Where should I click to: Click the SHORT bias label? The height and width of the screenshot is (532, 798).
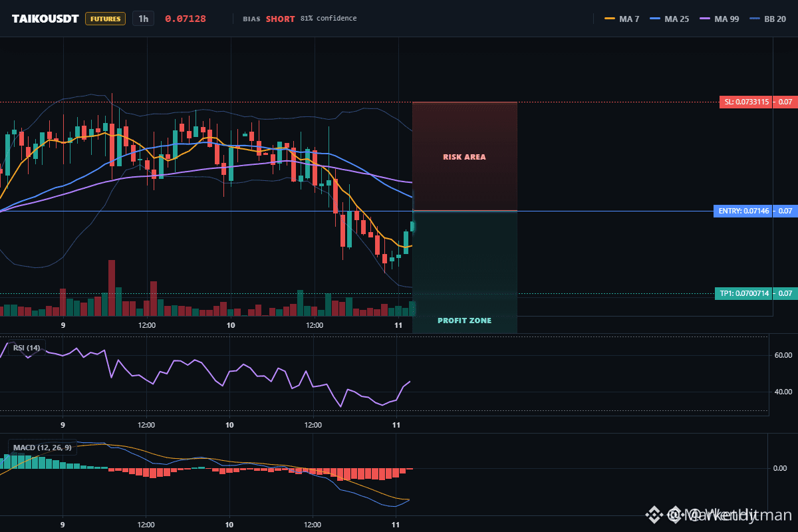281,19
